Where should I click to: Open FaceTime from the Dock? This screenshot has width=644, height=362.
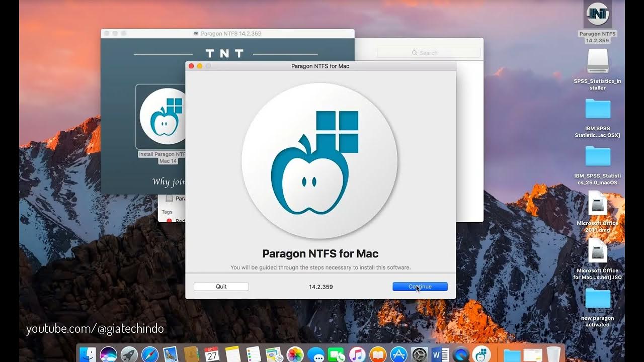tap(336, 354)
